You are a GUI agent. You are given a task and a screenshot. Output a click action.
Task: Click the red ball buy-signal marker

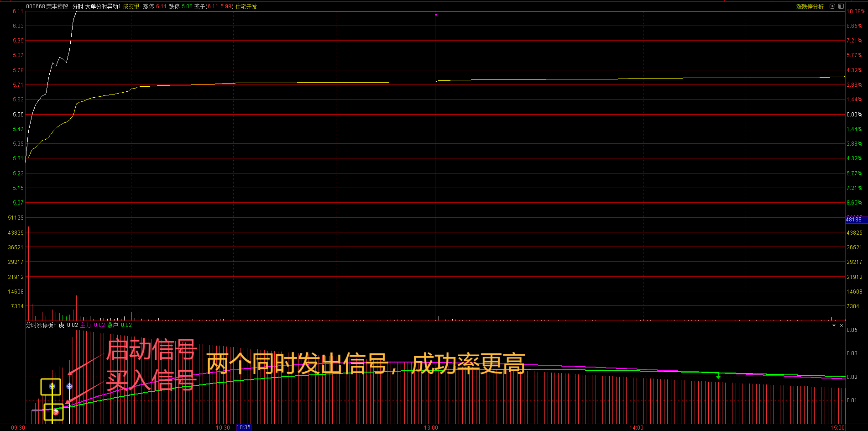tap(56, 412)
